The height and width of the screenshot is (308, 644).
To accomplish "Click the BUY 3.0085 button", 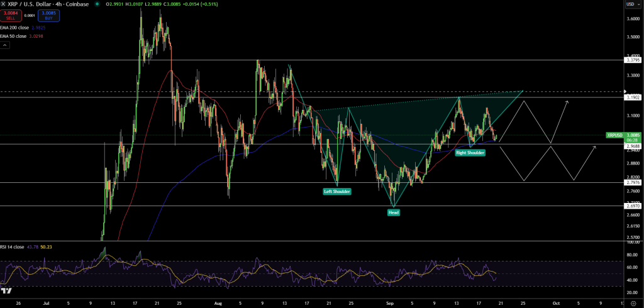I will coord(48,16).
